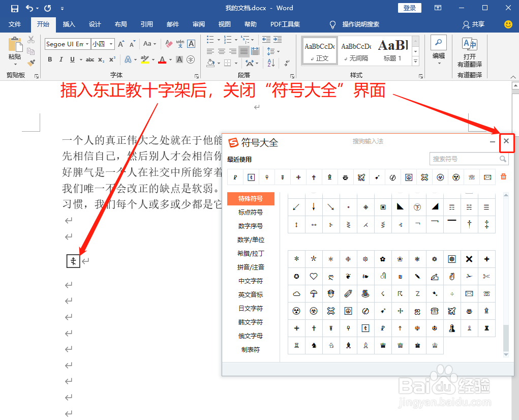Select the 正文 style thumbnail
This screenshot has width=519, height=420.
[x=320, y=50]
